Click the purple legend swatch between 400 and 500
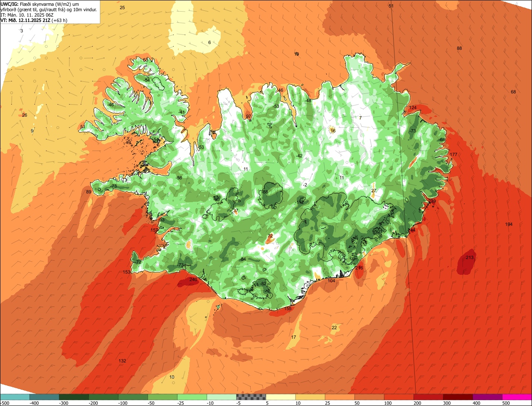Image resolution: width=532 pixels, height=406 pixels. pos(488,397)
